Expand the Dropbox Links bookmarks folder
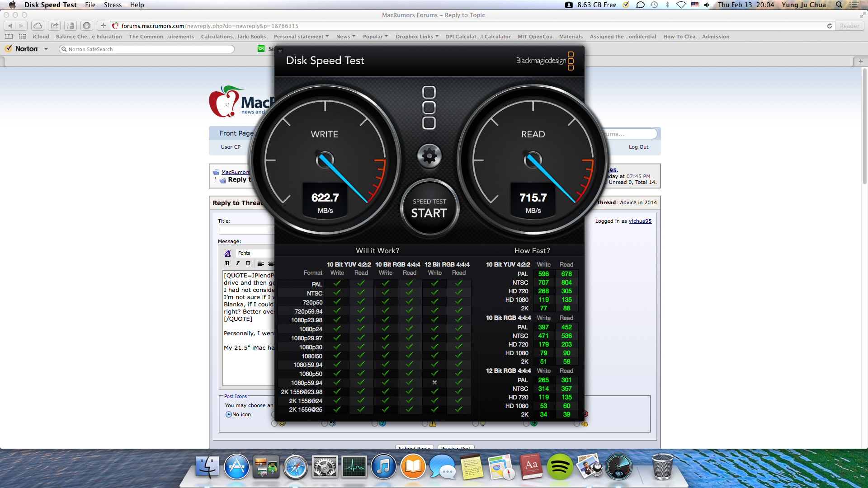Viewport: 868px width, 488px height. (x=417, y=37)
